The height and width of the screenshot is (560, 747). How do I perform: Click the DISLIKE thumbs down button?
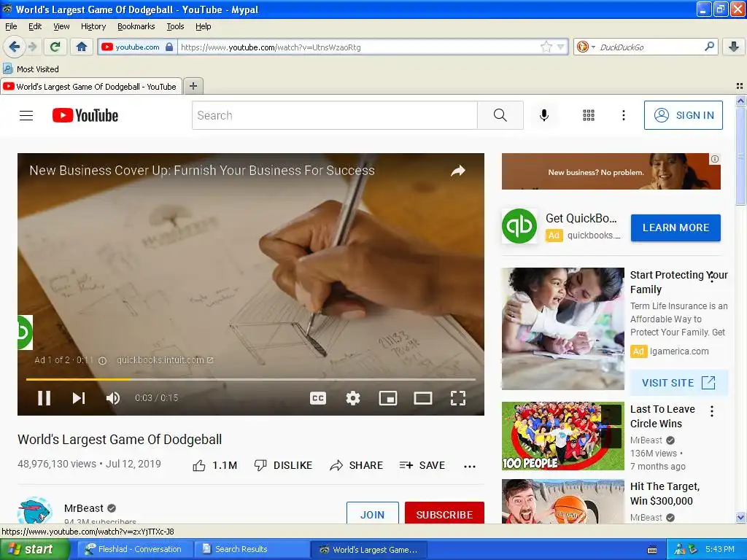[x=283, y=465]
